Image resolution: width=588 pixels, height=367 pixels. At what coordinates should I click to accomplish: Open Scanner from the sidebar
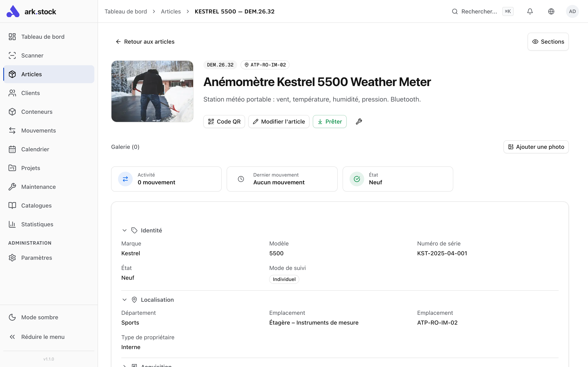(x=32, y=55)
